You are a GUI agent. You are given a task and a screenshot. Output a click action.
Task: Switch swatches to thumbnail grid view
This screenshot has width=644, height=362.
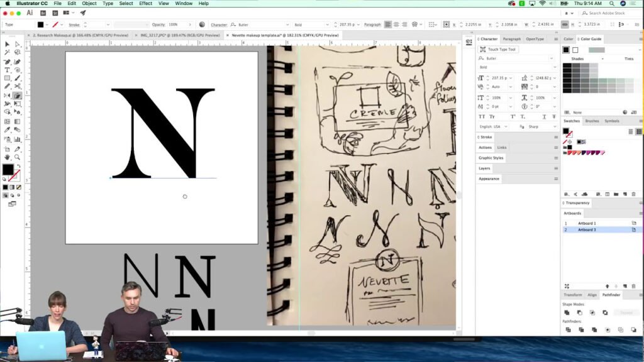tap(639, 132)
